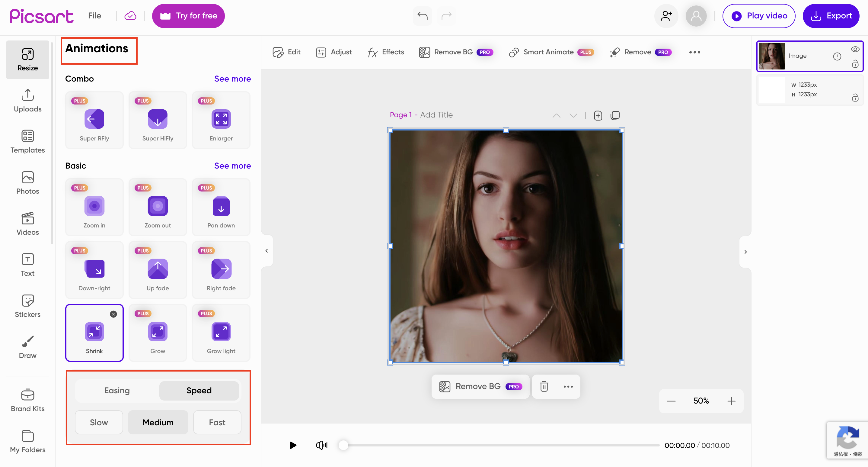Move Page 1 down with the chevron

coord(573,115)
